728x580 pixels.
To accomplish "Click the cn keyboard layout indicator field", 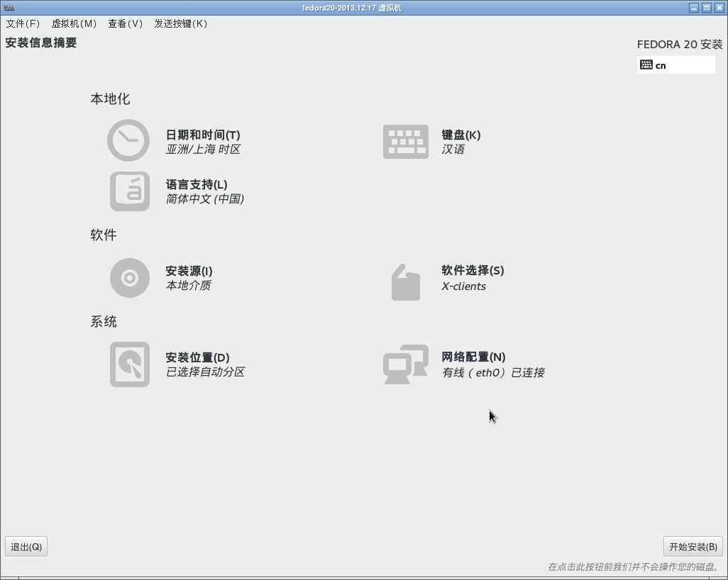I will coord(676,65).
